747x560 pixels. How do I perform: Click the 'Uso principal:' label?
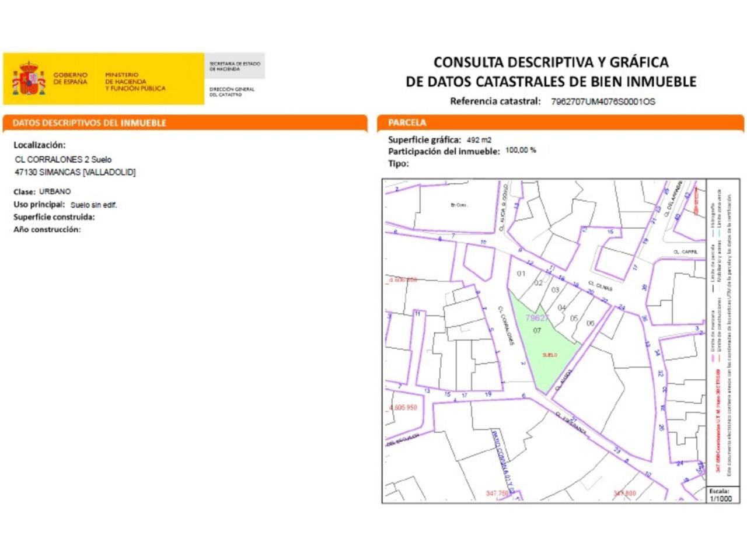(x=39, y=204)
